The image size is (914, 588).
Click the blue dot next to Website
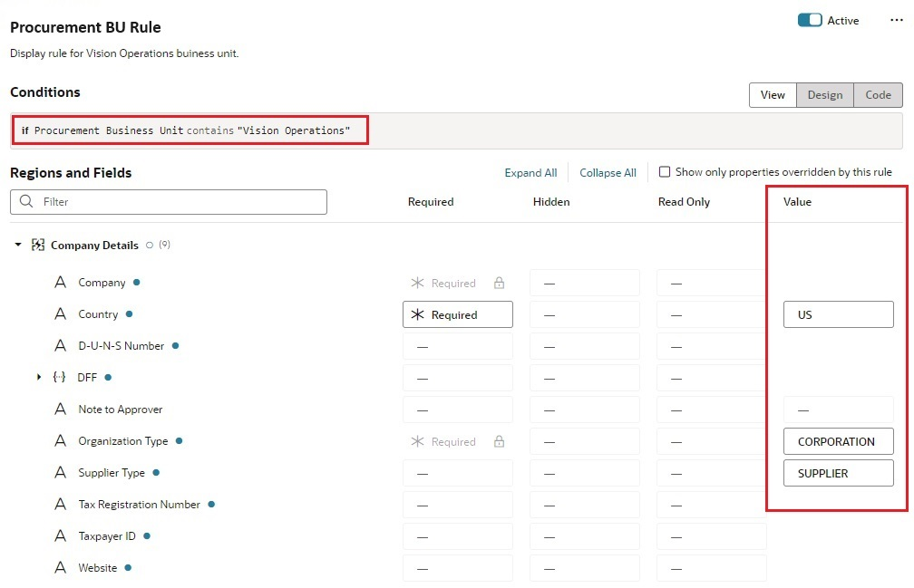[128, 568]
